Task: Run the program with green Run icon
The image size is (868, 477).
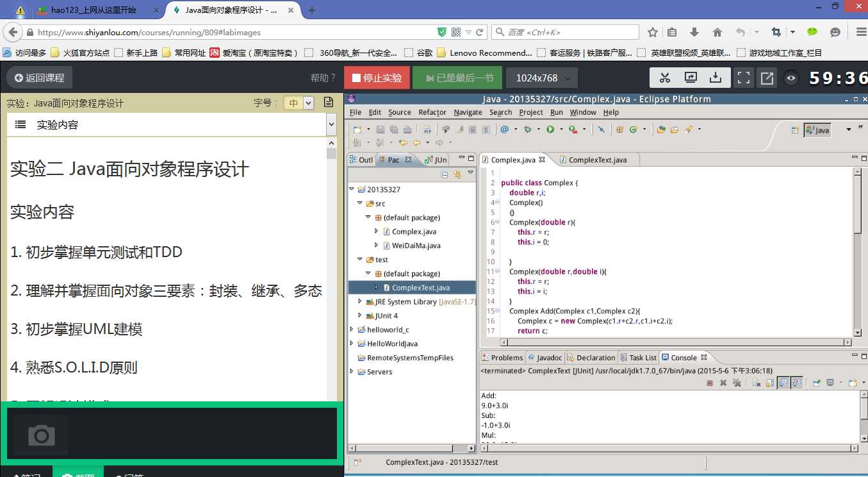Action: 550,129
